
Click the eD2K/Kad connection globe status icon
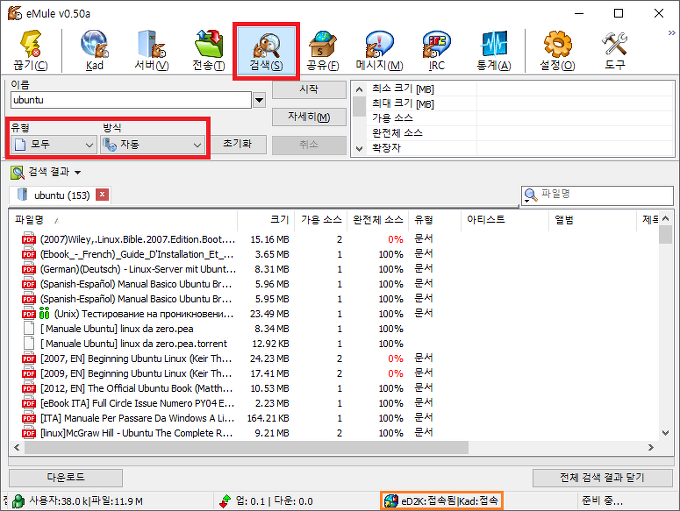pyautogui.click(x=391, y=501)
